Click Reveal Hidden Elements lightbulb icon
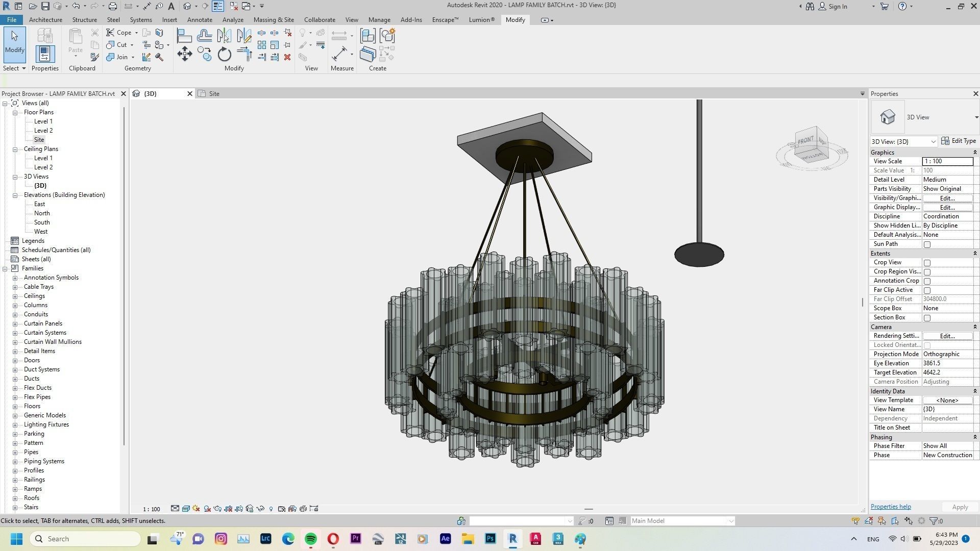Image resolution: width=980 pixels, height=551 pixels. click(x=271, y=509)
